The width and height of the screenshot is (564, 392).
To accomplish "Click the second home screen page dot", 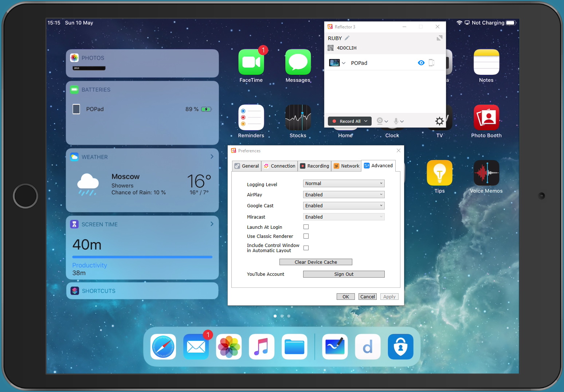I will 282,316.
